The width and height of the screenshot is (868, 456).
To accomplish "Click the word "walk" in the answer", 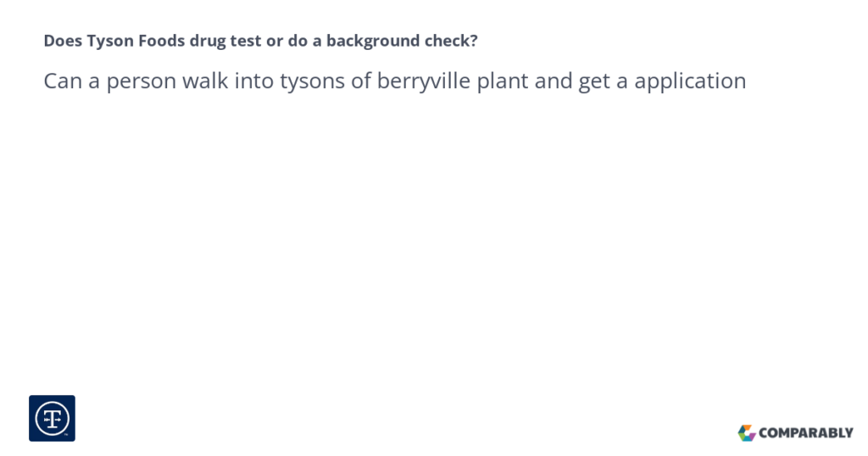I will click(205, 81).
